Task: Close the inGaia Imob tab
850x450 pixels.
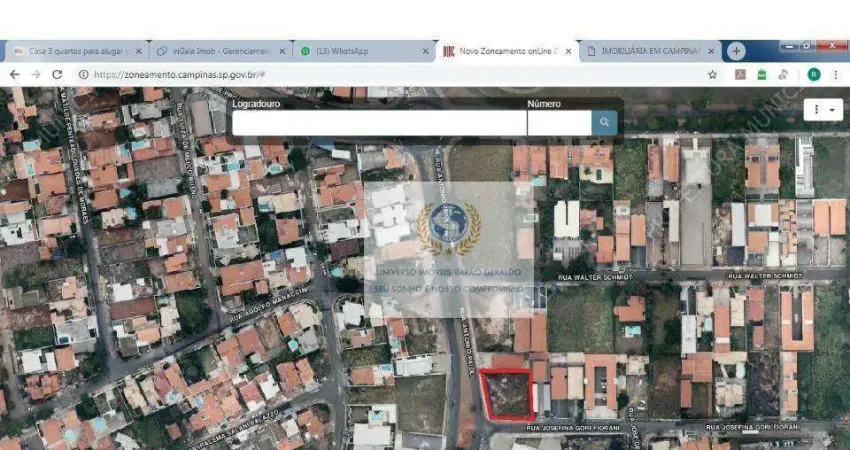Action: tap(282, 52)
